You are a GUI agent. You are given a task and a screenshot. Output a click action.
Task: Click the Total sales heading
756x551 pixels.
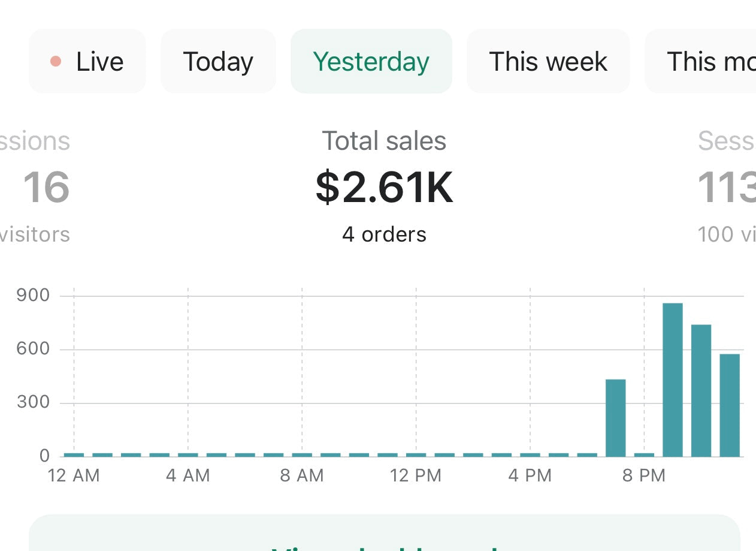[384, 141]
